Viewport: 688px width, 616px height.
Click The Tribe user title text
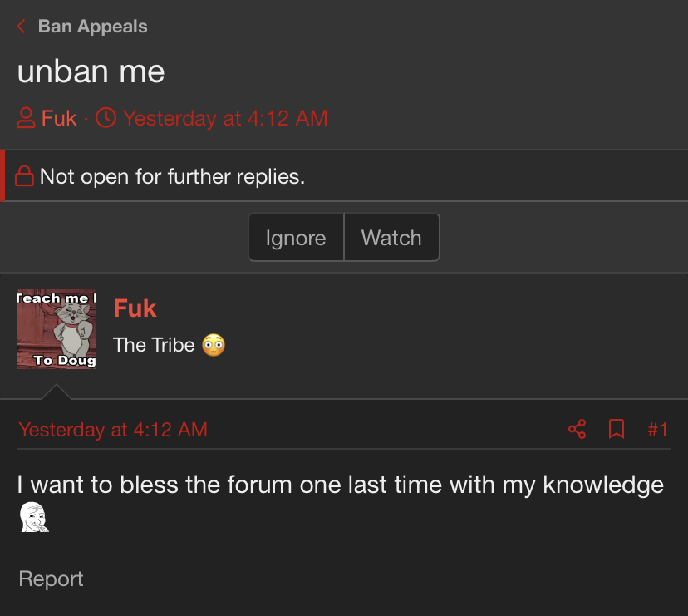[x=154, y=345]
